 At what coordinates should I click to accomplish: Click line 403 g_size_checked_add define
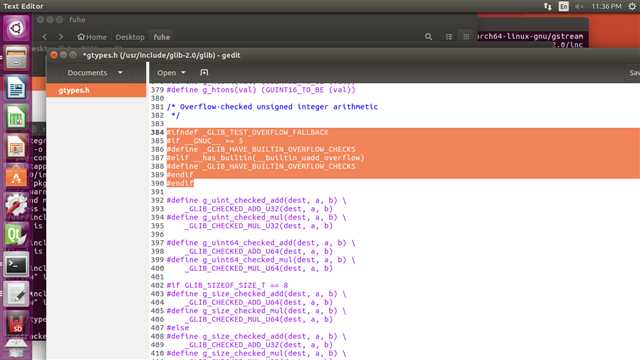pos(256,293)
